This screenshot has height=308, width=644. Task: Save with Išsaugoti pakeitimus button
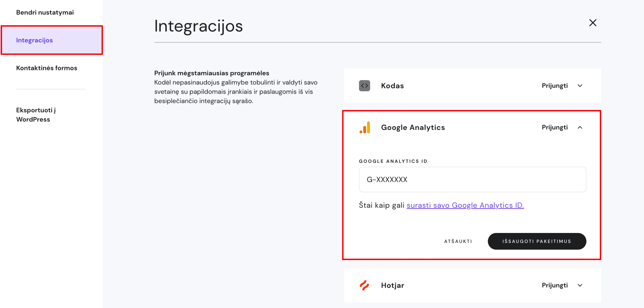(x=537, y=241)
